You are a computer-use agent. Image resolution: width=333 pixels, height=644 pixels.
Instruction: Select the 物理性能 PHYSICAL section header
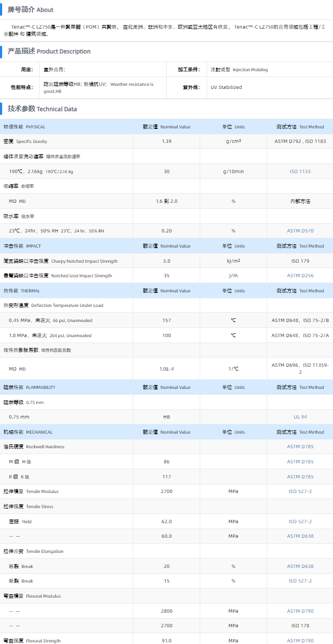tap(24, 127)
